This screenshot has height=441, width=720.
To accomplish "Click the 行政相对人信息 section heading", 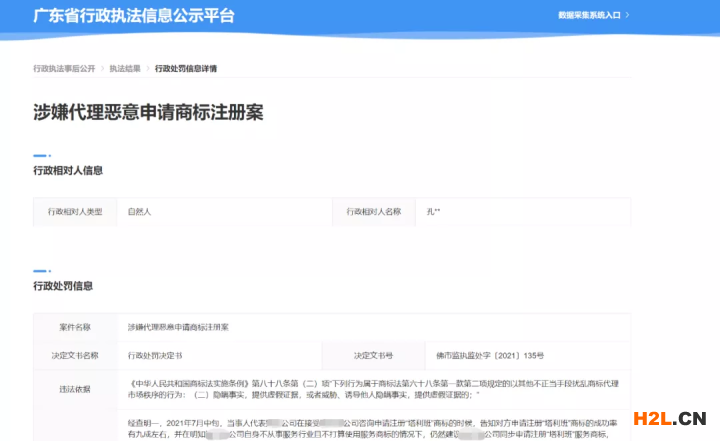I will click(x=68, y=171).
